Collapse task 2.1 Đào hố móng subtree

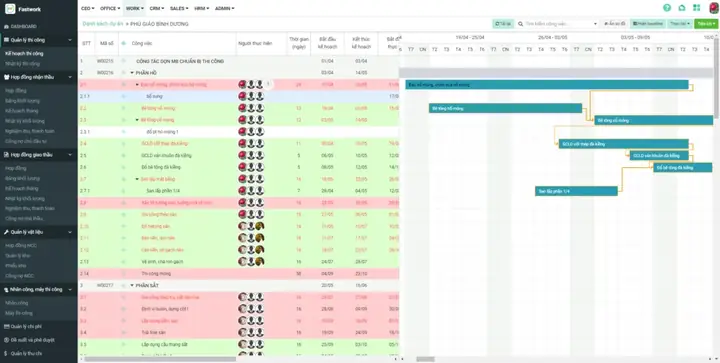click(137, 84)
